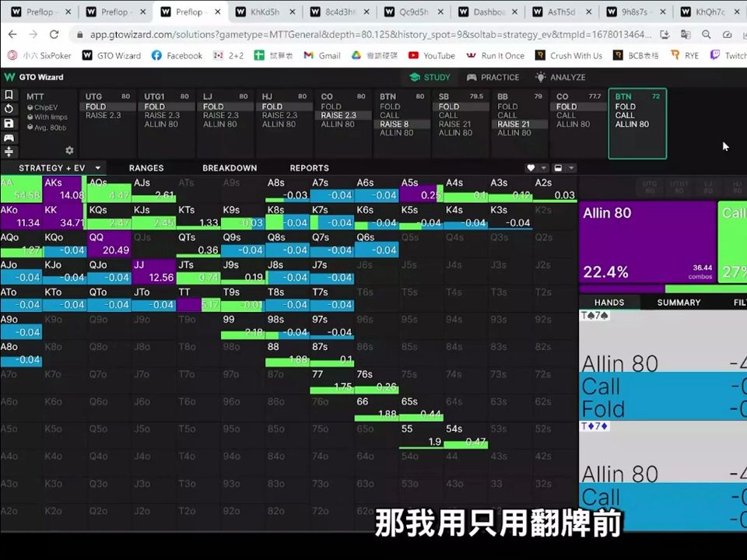
Task: Click the collapse rows divider icon
Action: (x=9, y=152)
